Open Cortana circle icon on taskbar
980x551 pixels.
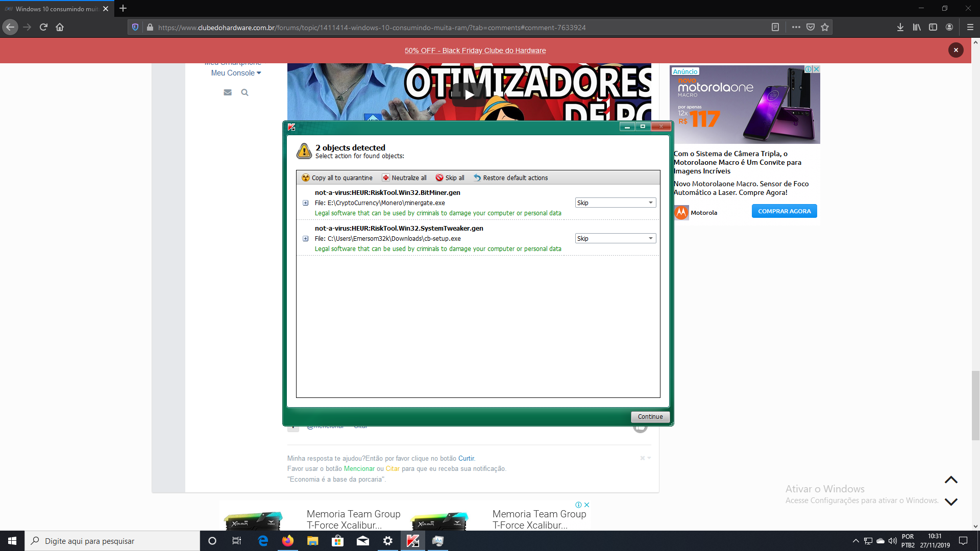tap(212, 541)
